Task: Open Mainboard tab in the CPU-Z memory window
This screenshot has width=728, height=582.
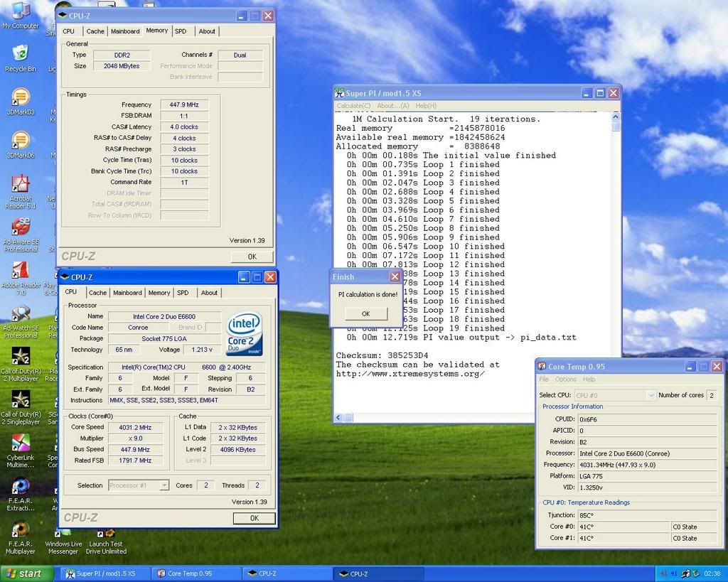Action: click(x=125, y=31)
